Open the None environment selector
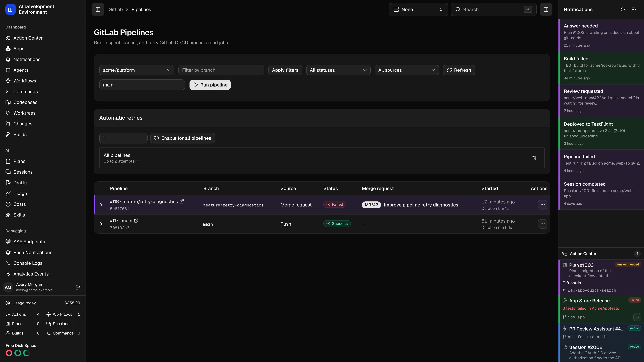This screenshot has width=644, height=362. coord(418,9)
